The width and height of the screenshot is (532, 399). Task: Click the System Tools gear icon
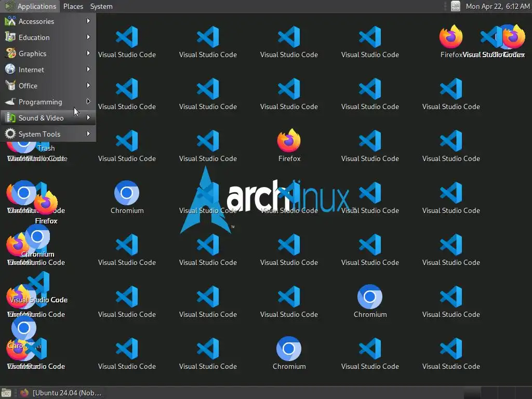pyautogui.click(x=10, y=134)
